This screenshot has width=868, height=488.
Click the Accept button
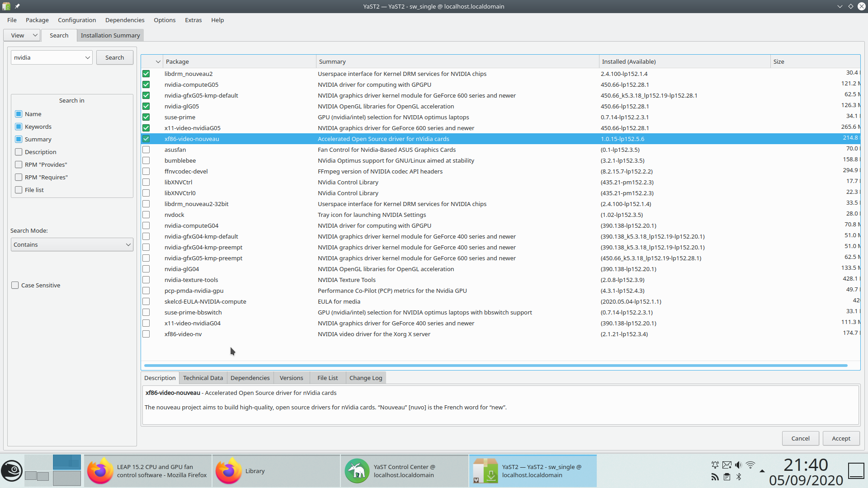coord(841,438)
